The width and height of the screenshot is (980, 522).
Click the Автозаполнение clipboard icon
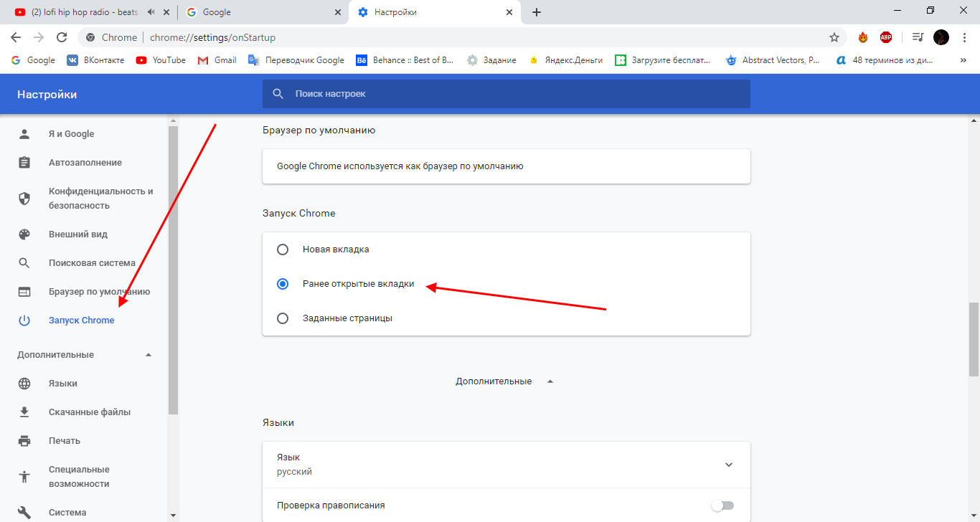pyautogui.click(x=24, y=163)
